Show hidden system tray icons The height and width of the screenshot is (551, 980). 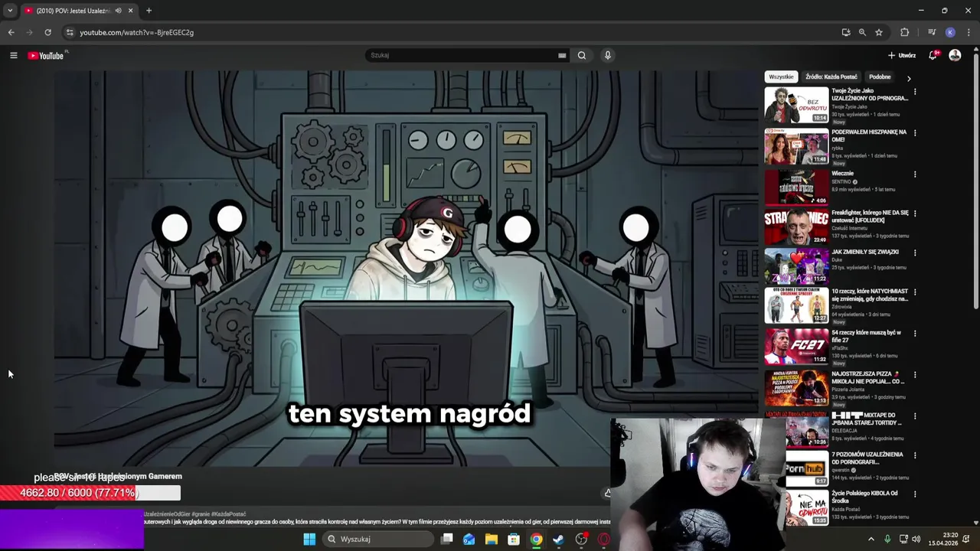[x=871, y=540]
